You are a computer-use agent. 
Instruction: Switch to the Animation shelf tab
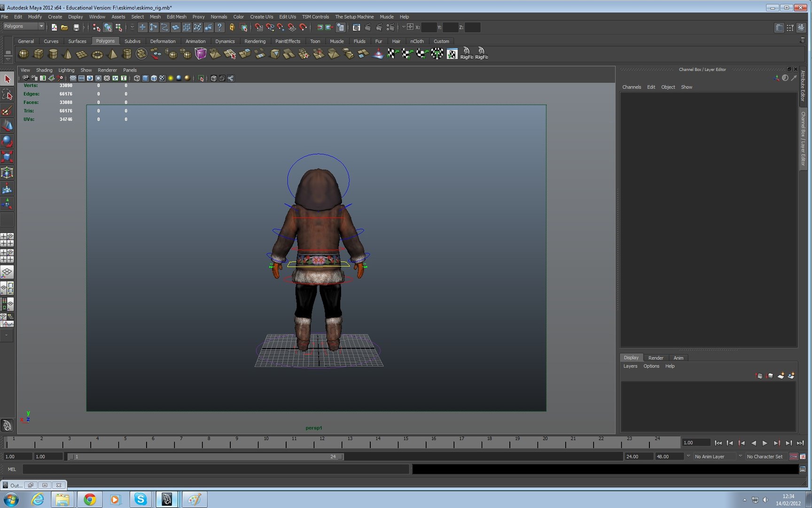(195, 41)
